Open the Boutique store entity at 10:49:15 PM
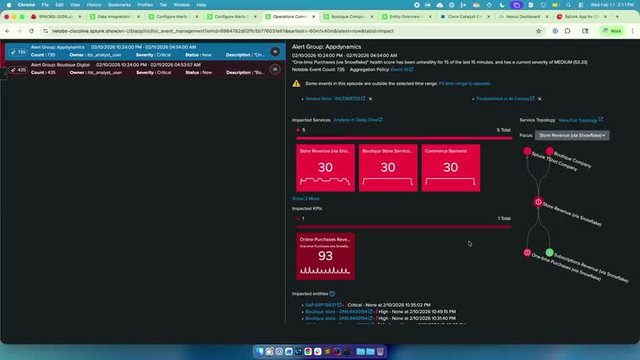The image size is (640, 360). coord(339,312)
